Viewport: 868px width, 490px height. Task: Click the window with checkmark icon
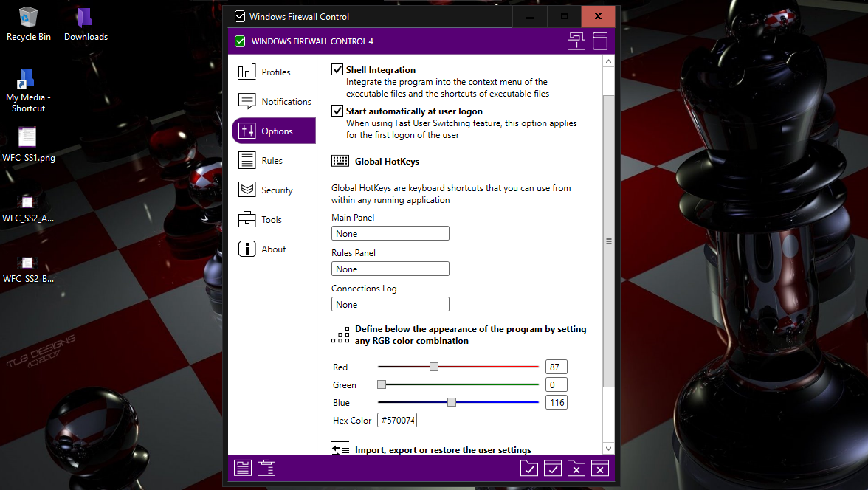point(553,468)
